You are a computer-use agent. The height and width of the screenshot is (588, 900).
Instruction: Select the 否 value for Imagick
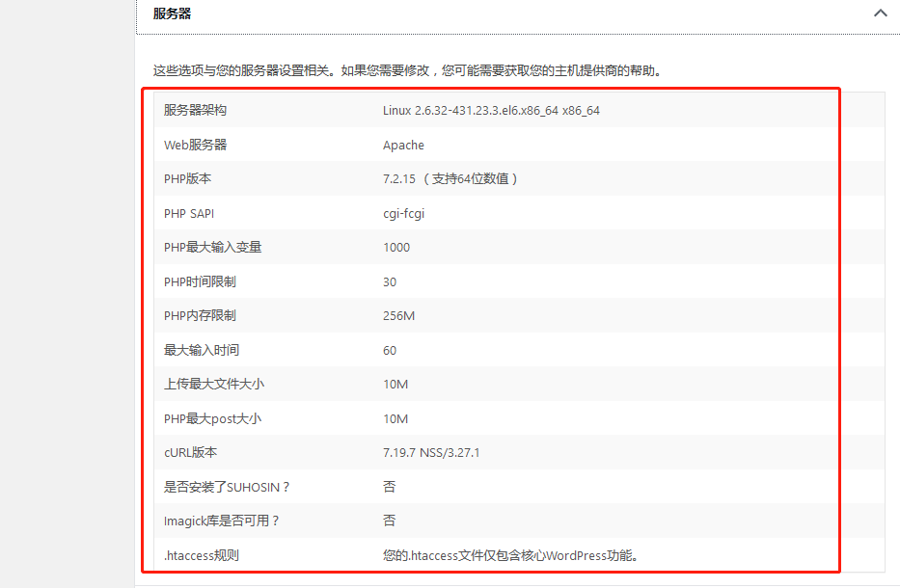point(389,521)
